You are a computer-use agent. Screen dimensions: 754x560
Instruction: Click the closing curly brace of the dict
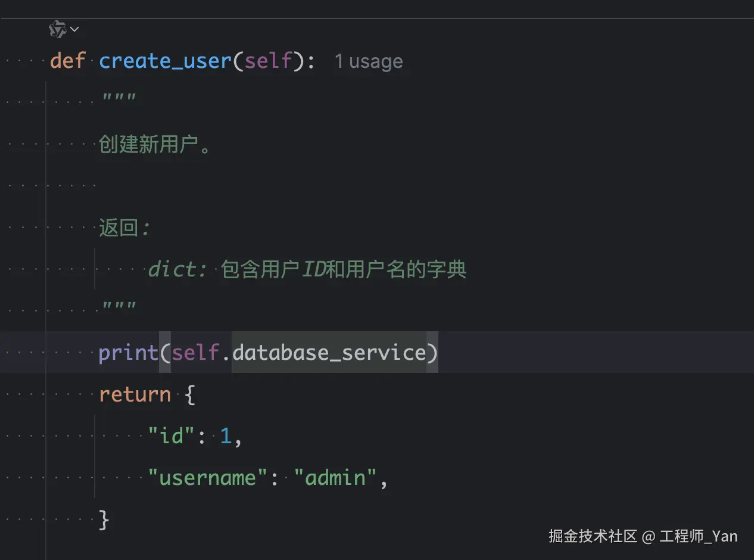tap(104, 519)
